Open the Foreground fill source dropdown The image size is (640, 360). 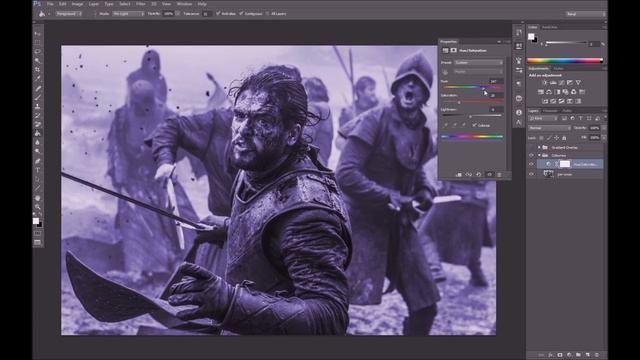point(69,13)
